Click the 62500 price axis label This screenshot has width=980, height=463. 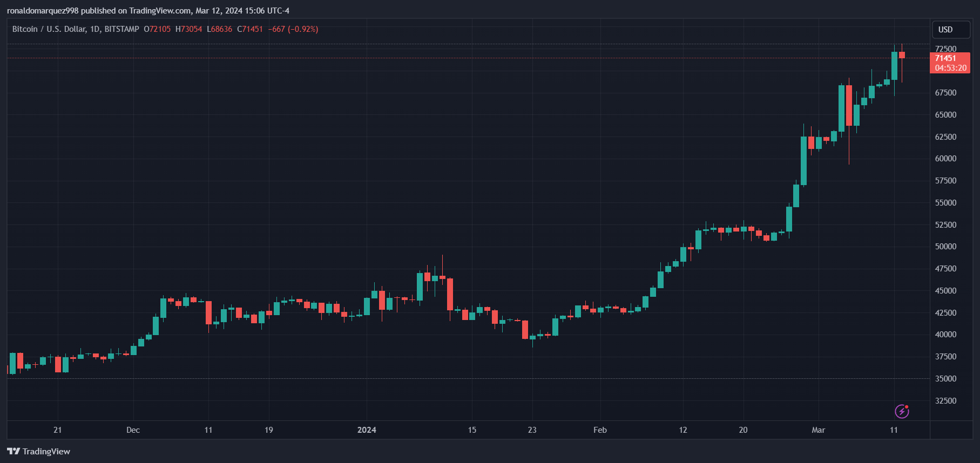pyautogui.click(x=945, y=137)
